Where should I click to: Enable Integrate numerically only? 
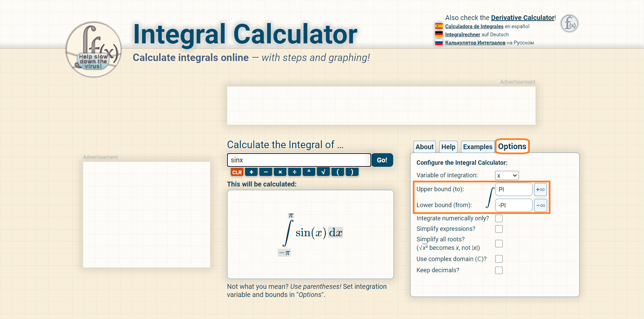pyautogui.click(x=499, y=218)
